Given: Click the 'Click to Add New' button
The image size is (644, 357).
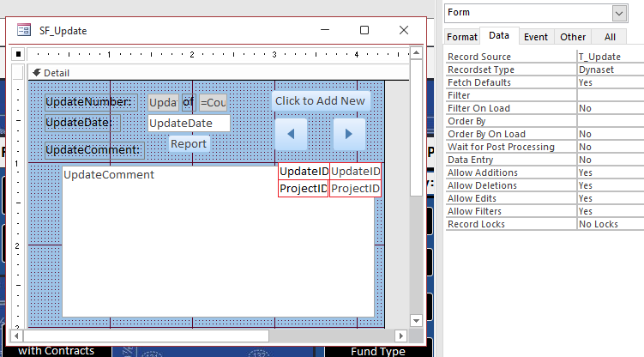Looking at the screenshot, I should (321, 101).
